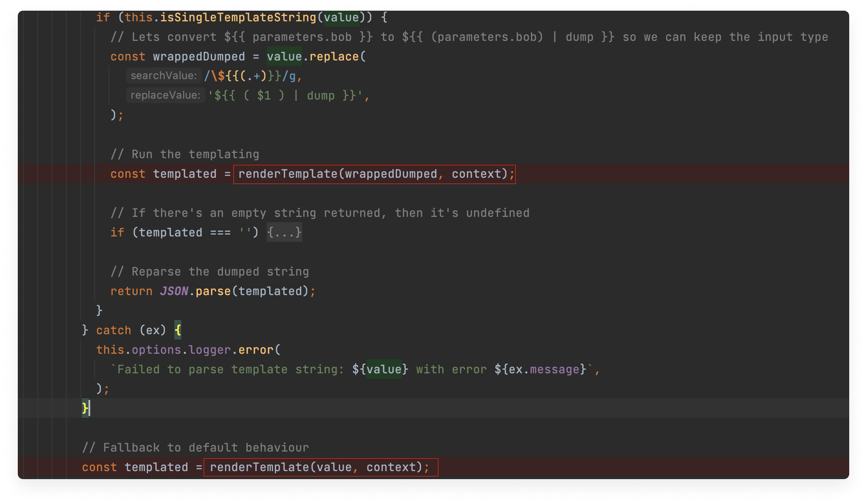
Task: Click the replaceValue inlay hint label
Action: coord(165,95)
